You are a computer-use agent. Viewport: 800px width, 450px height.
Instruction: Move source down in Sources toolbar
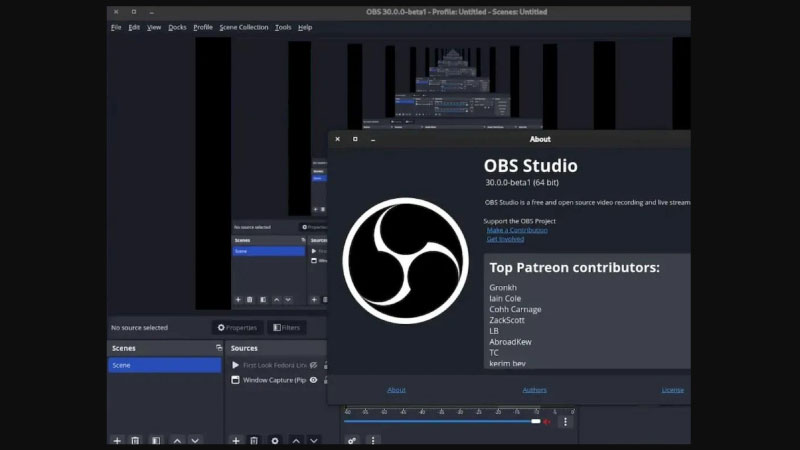314,440
